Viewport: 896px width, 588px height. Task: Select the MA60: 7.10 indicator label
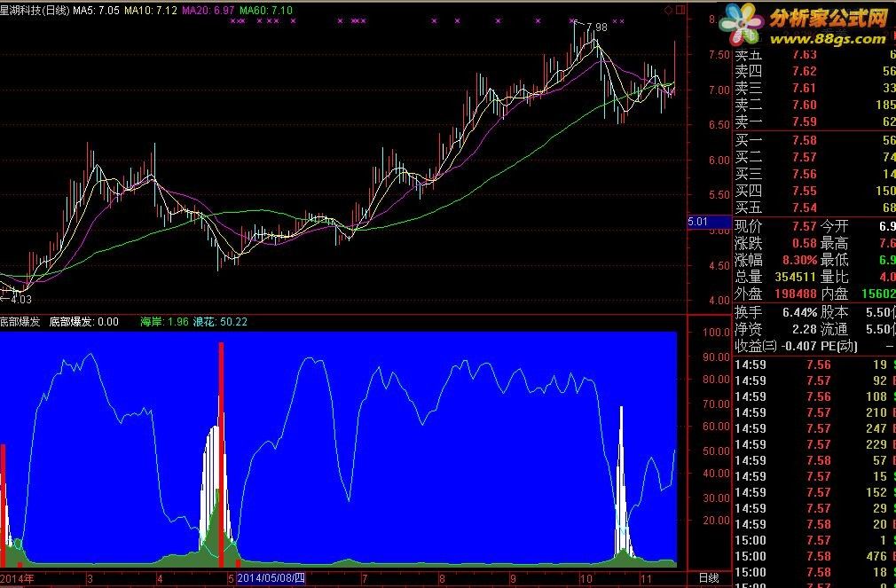click(x=266, y=11)
